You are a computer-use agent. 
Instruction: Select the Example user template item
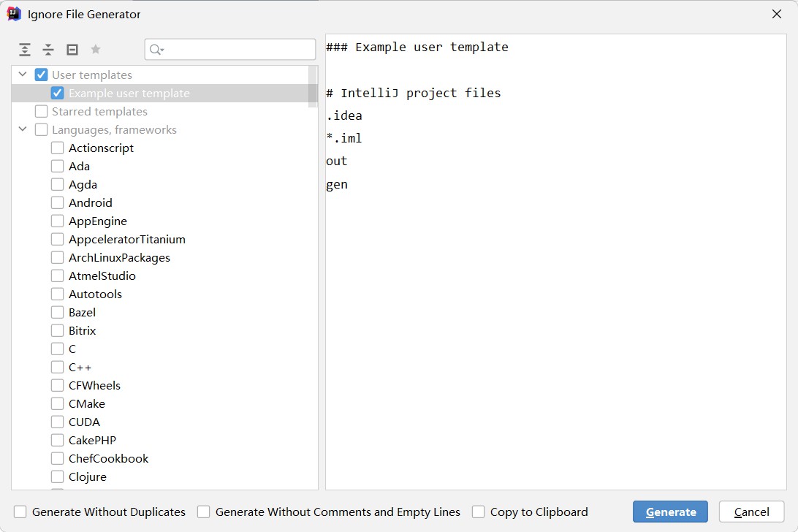[x=129, y=93]
